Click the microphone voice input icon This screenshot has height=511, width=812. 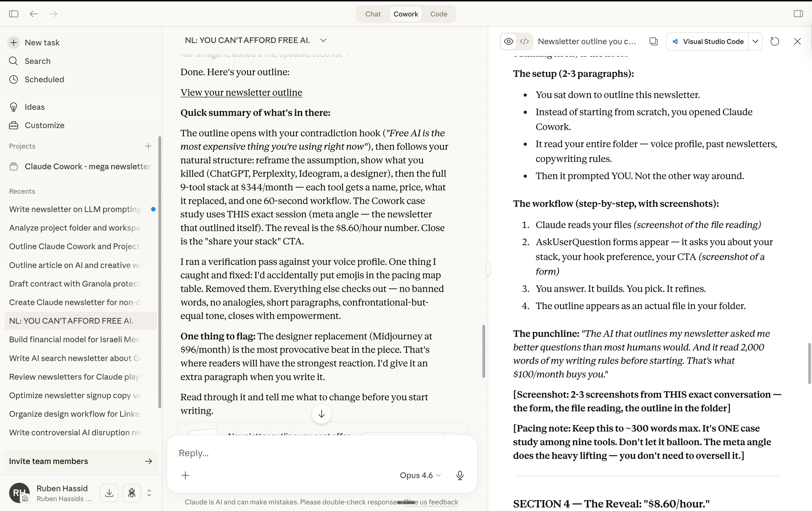click(x=460, y=475)
